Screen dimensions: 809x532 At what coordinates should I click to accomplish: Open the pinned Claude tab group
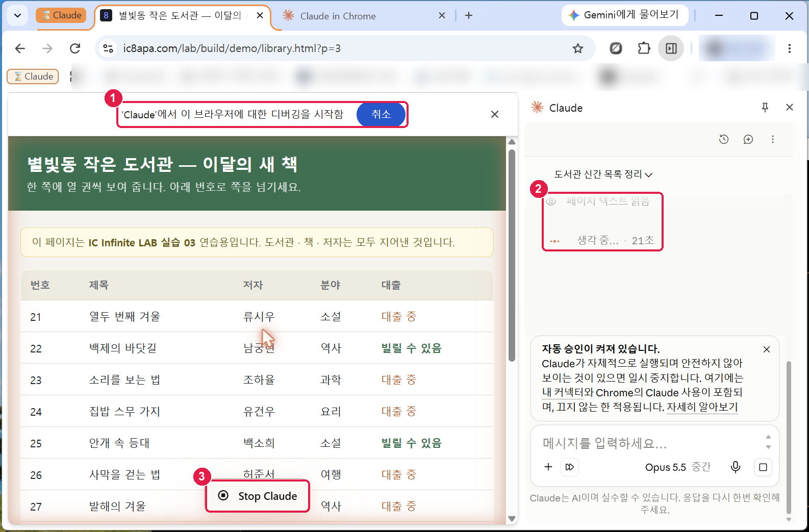pos(61,15)
